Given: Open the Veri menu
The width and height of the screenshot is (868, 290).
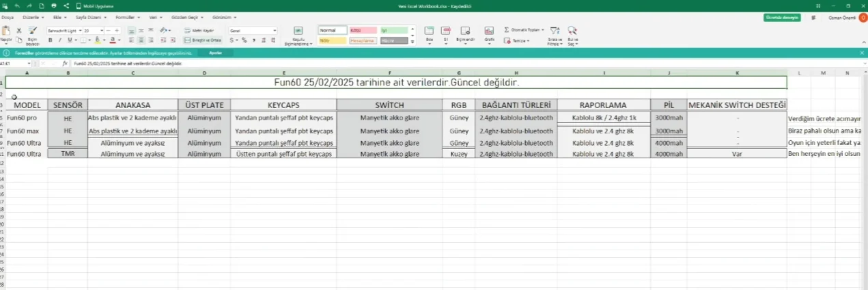Looking at the screenshot, I should pyautogui.click(x=156, y=17).
